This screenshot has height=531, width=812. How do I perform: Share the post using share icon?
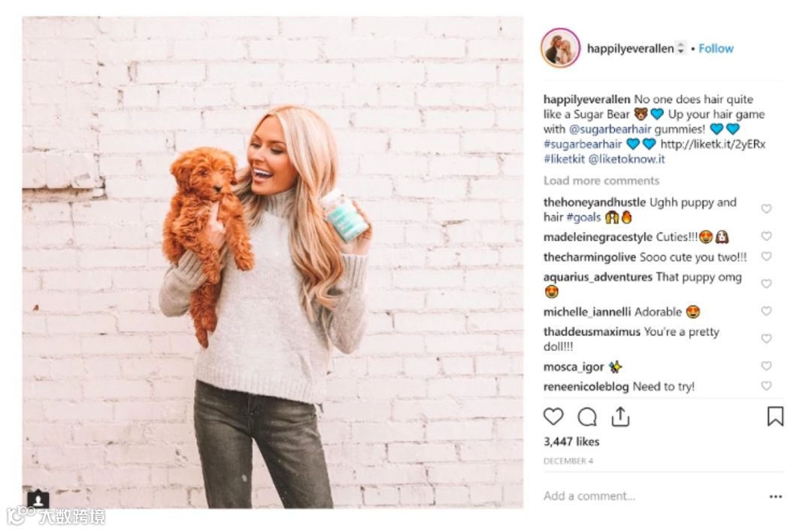coord(620,417)
